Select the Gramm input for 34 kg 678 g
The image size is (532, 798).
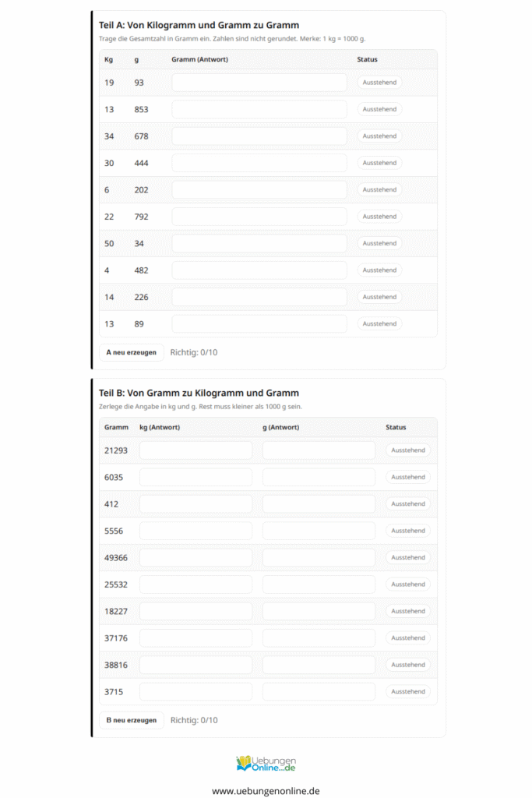(259, 136)
